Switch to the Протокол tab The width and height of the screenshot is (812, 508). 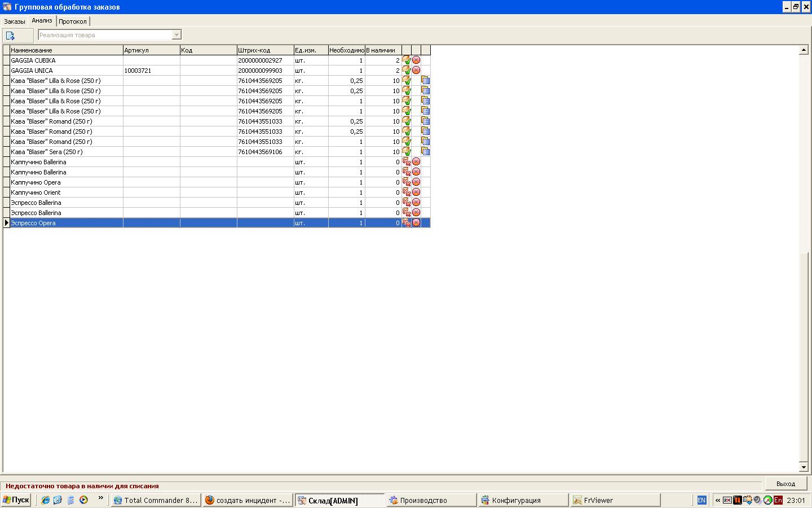click(73, 21)
